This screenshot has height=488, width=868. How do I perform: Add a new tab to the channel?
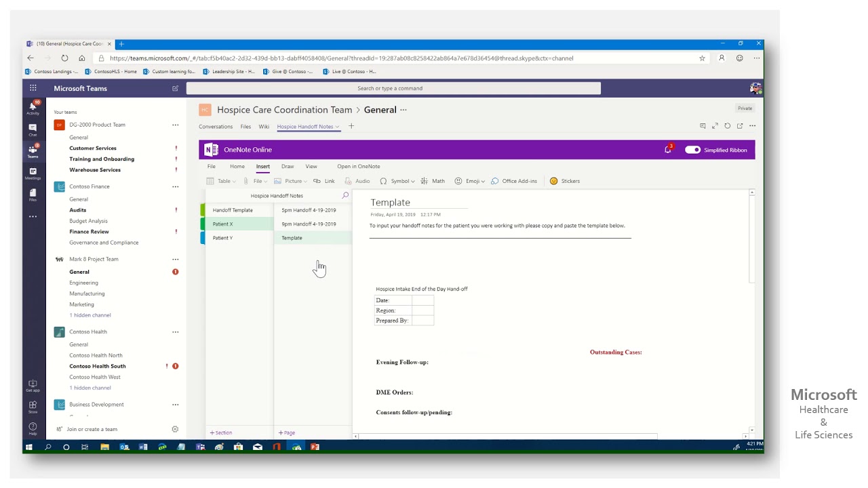point(351,126)
